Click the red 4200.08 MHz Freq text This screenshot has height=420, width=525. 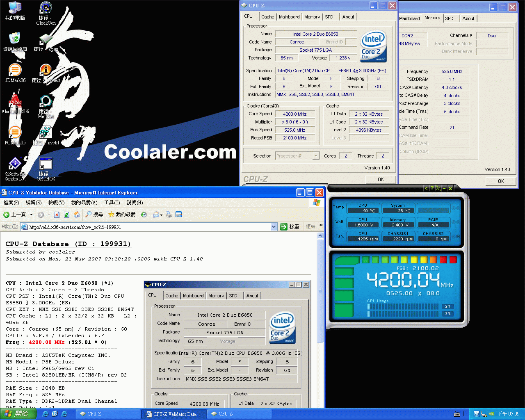pos(46,342)
